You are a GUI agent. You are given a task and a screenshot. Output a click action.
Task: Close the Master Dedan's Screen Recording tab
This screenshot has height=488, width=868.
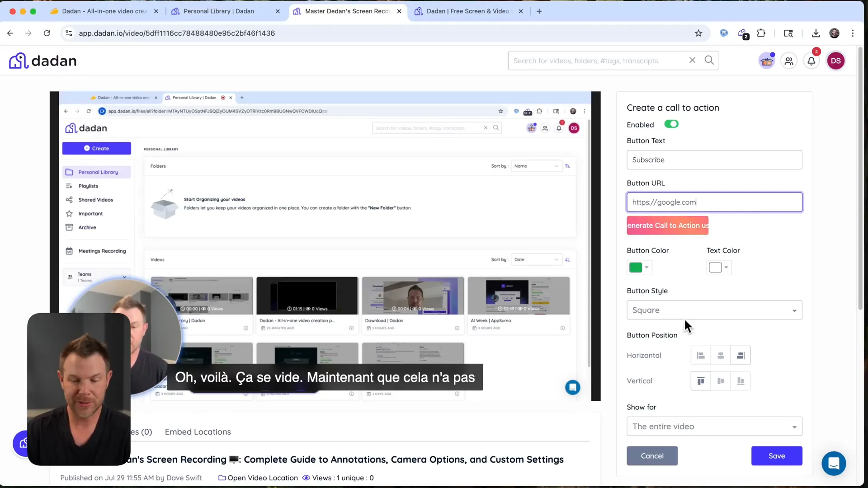399,11
